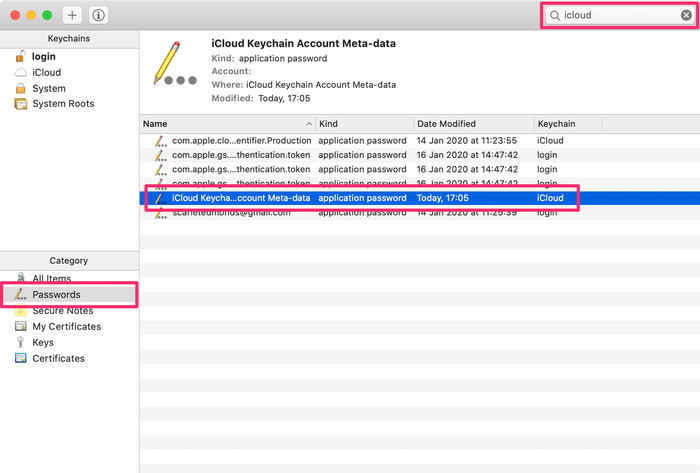Click the locked padlock icon beside System
Image resolution: width=700 pixels, height=473 pixels.
(20, 88)
